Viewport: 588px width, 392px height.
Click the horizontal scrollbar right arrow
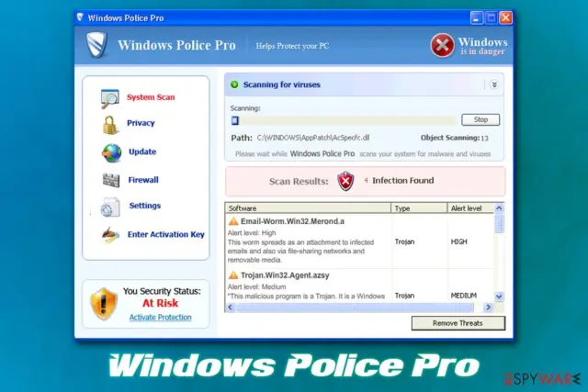tap(488, 308)
